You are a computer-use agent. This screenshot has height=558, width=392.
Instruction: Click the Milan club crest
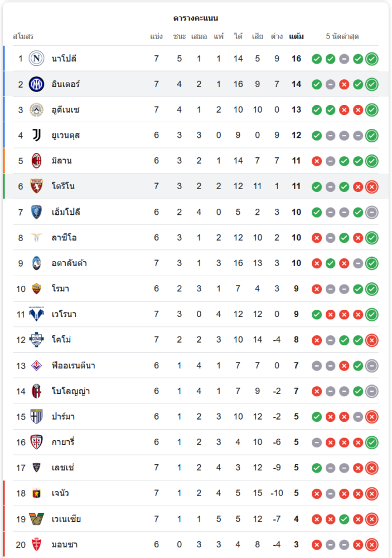pyautogui.click(x=36, y=161)
